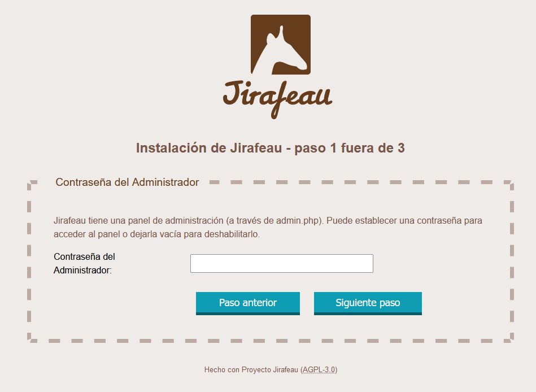Click the "Contraseña del Administrador" fieldset legend

point(127,182)
